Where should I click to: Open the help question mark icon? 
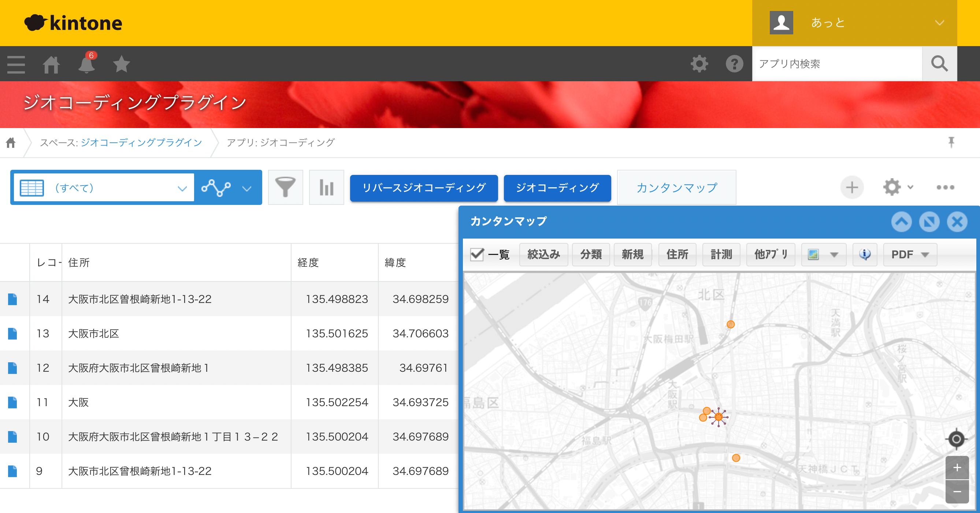734,64
